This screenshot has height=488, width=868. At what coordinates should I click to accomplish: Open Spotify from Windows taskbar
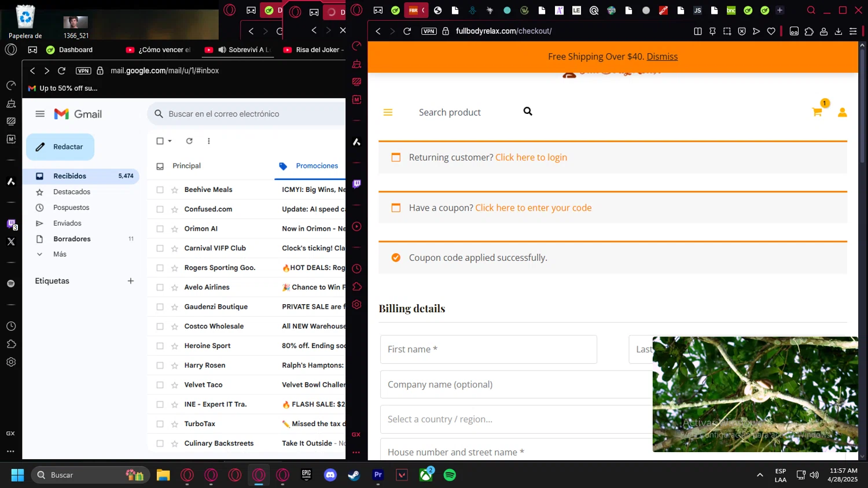450,475
